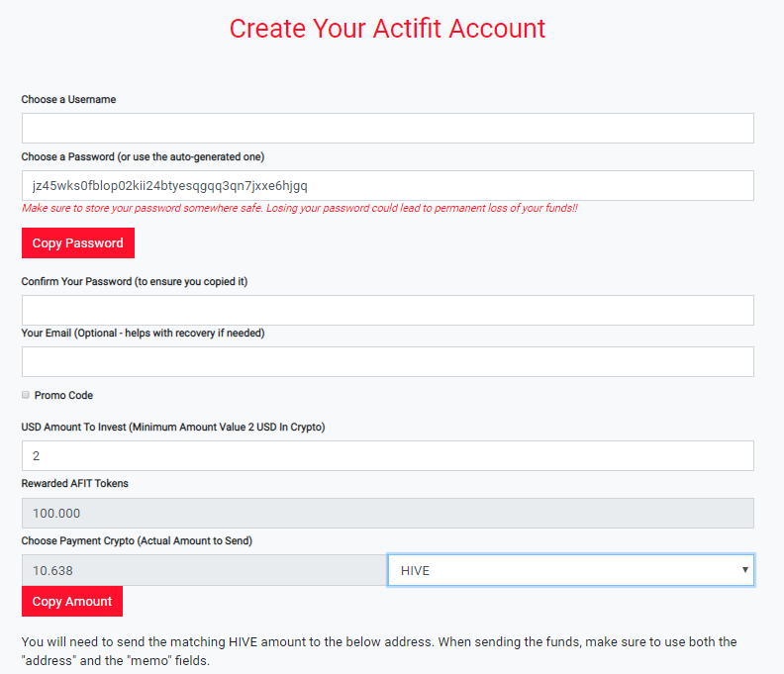
Task: Click the 'Choose a Password' label
Action: point(143,157)
